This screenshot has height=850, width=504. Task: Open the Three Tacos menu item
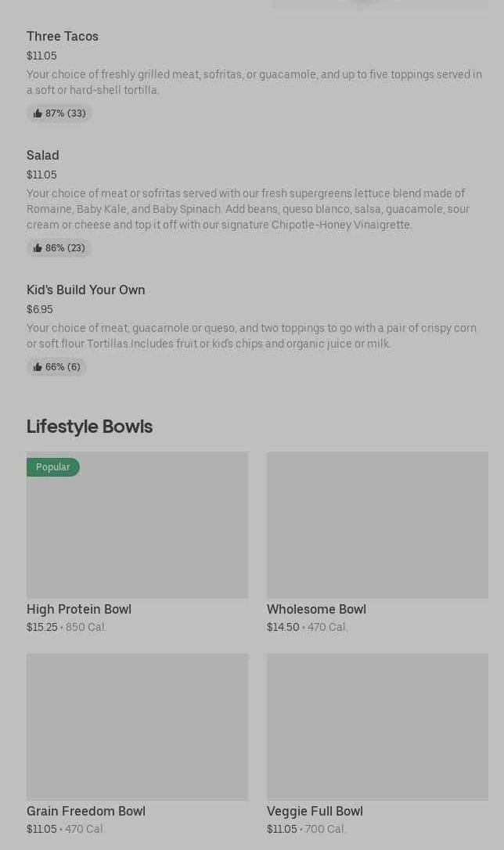(x=63, y=36)
